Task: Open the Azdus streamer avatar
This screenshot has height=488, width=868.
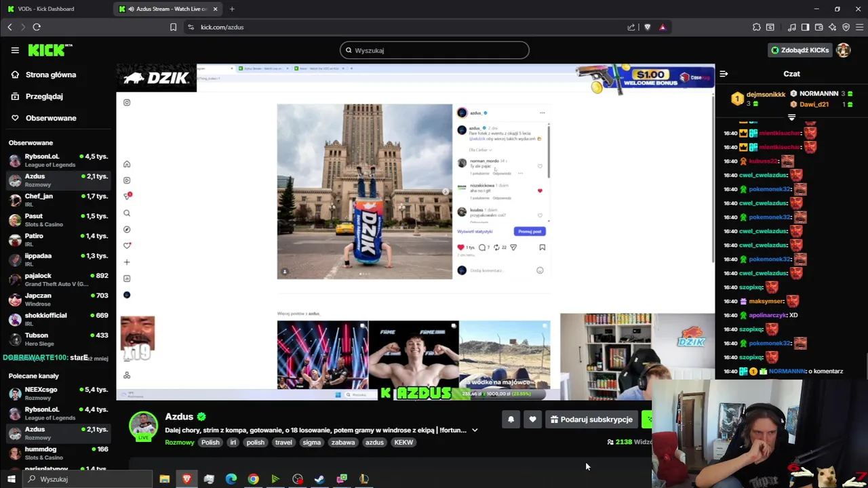Action: [143, 426]
